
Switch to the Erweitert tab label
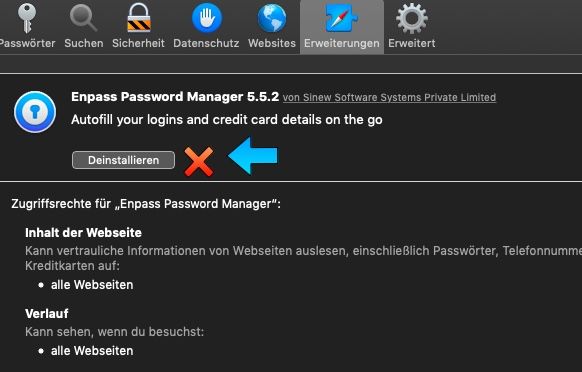(x=412, y=43)
